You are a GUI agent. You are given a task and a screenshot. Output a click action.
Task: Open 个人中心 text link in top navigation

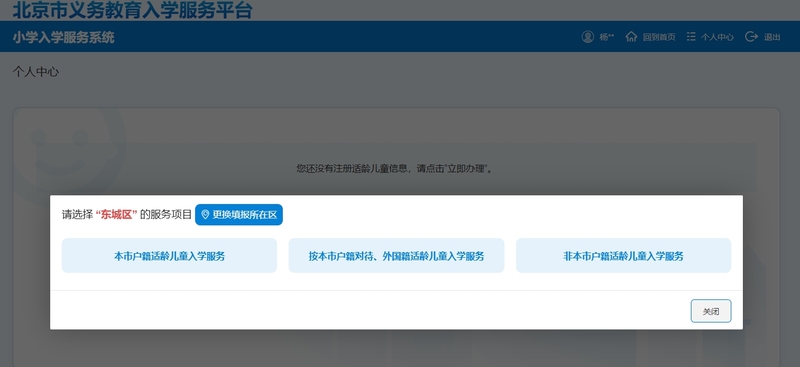click(x=717, y=37)
